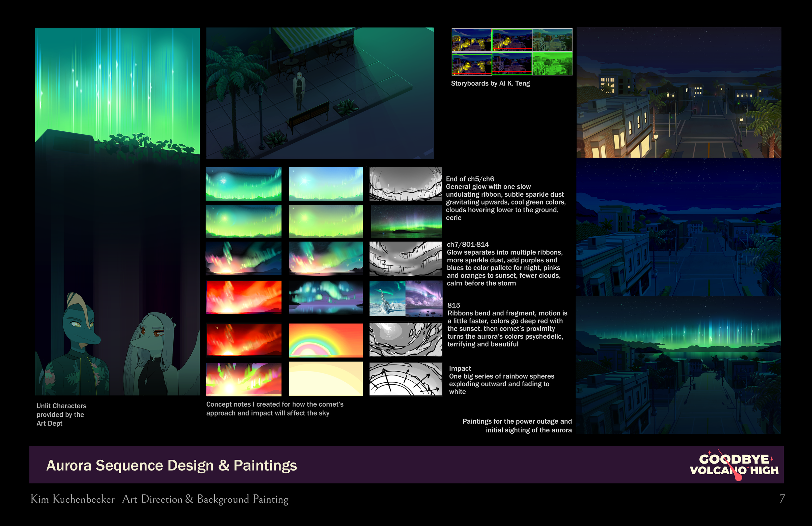Viewport: 812px width, 526px height.
Task: Select "Art Direction & Background Painting" footer text
Action: click(x=205, y=499)
